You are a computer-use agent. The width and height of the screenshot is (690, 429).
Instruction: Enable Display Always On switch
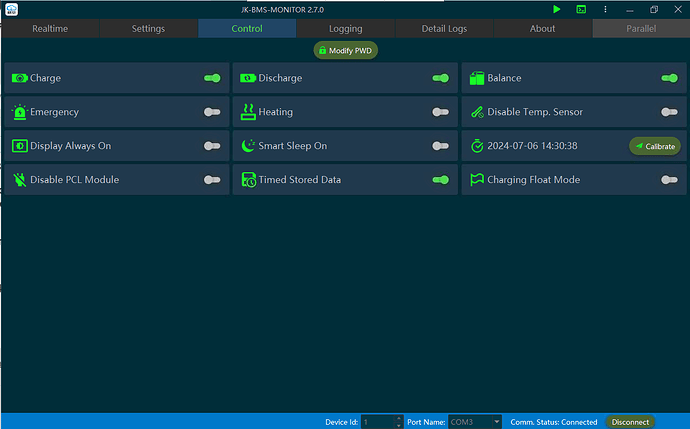point(212,146)
